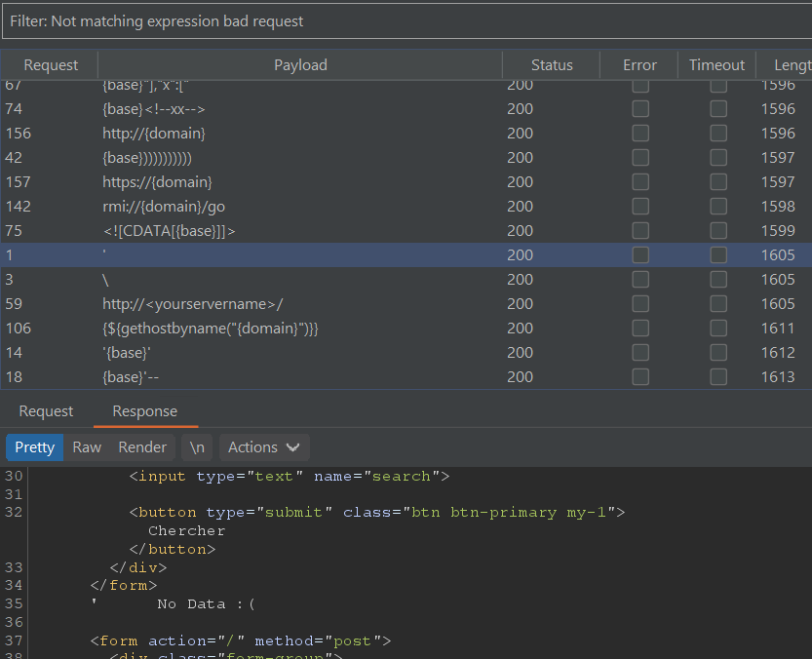Sort results by the Timeout column header
The image size is (812, 659).
pyautogui.click(x=716, y=64)
